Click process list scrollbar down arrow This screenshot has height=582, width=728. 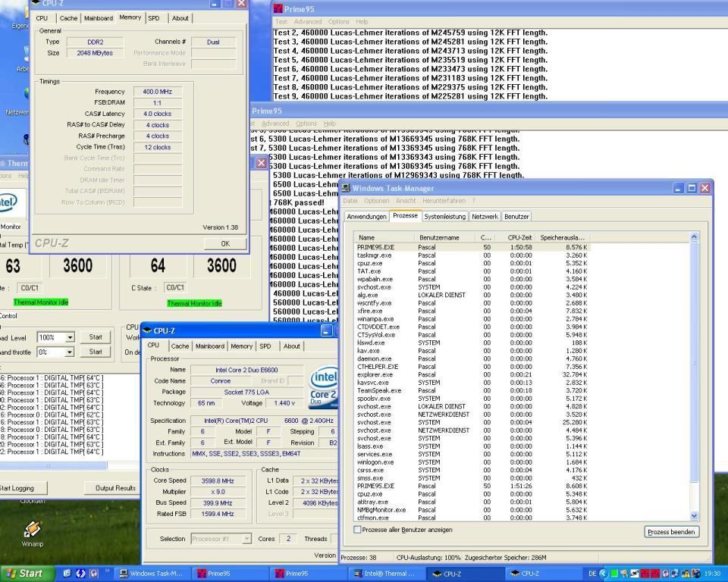click(x=694, y=515)
